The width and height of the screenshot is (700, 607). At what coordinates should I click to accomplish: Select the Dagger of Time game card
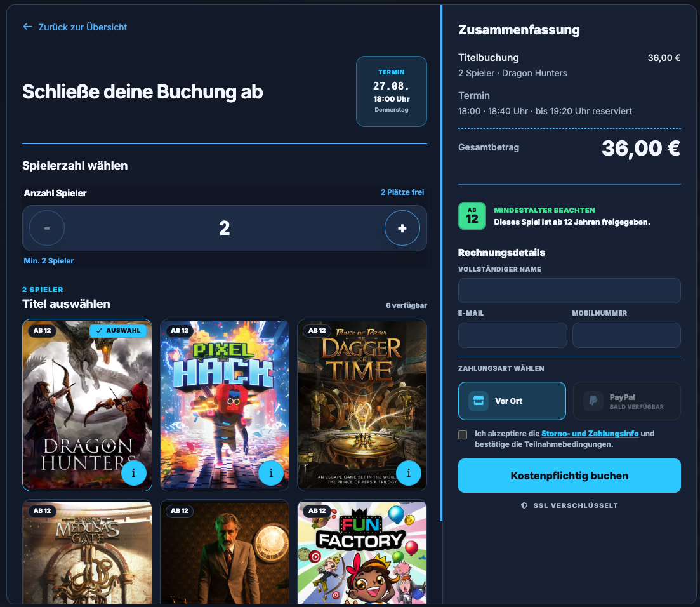click(362, 404)
